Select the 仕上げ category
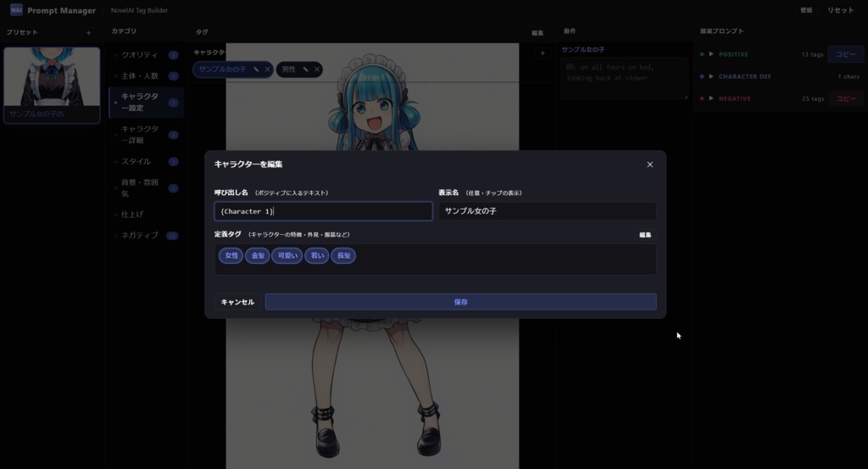The image size is (868, 469). (x=146, y=215)
